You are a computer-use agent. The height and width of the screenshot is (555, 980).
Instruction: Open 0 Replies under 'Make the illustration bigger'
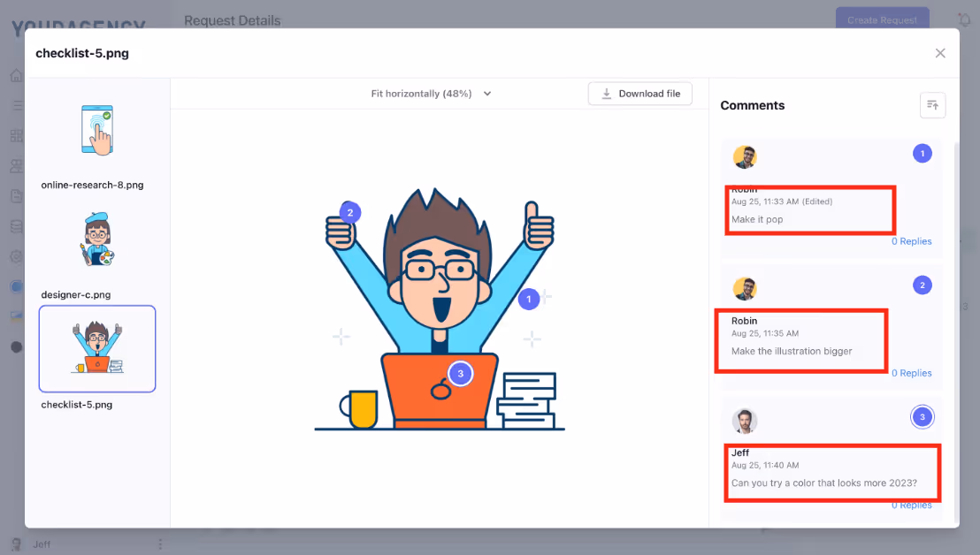pyautogui.click(x=911, y=373)
